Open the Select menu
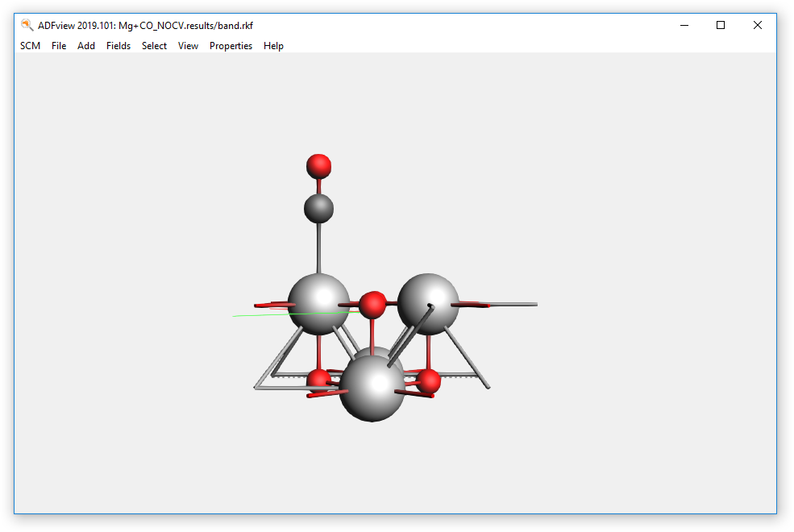The image size is (794, 532). click(154, 46)
